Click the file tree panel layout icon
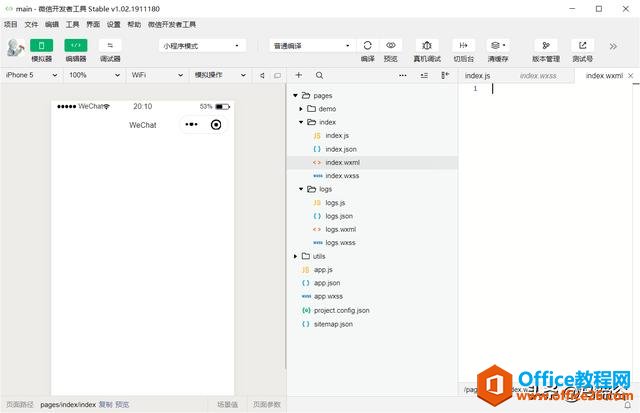This screenshot has height=413, width=640. pyautogui.click(x=445, y=75)
